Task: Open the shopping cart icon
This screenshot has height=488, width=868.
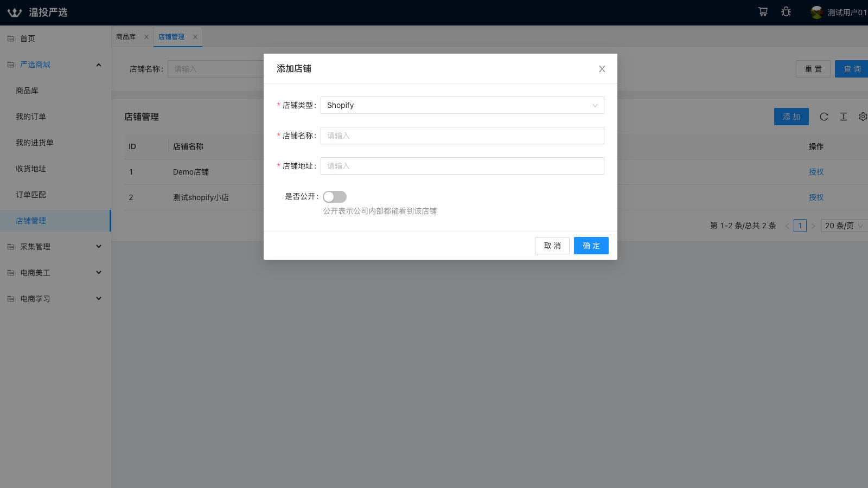Action: [x=763, y=12]
